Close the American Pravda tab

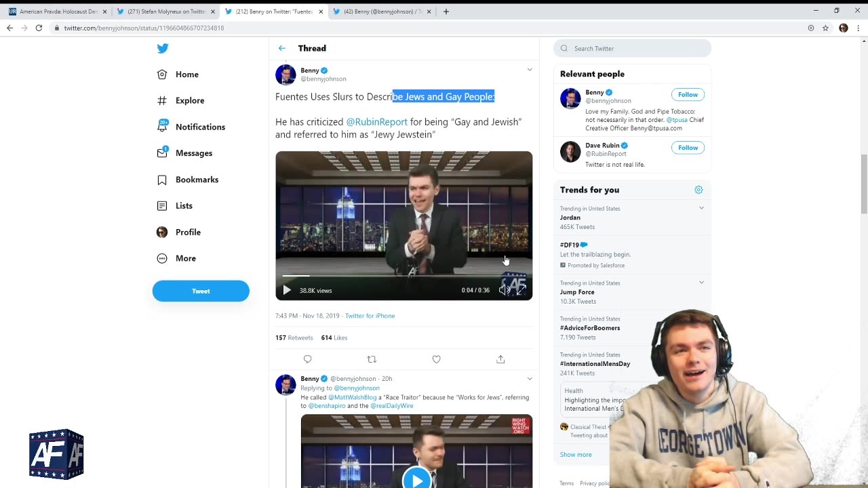104,12
